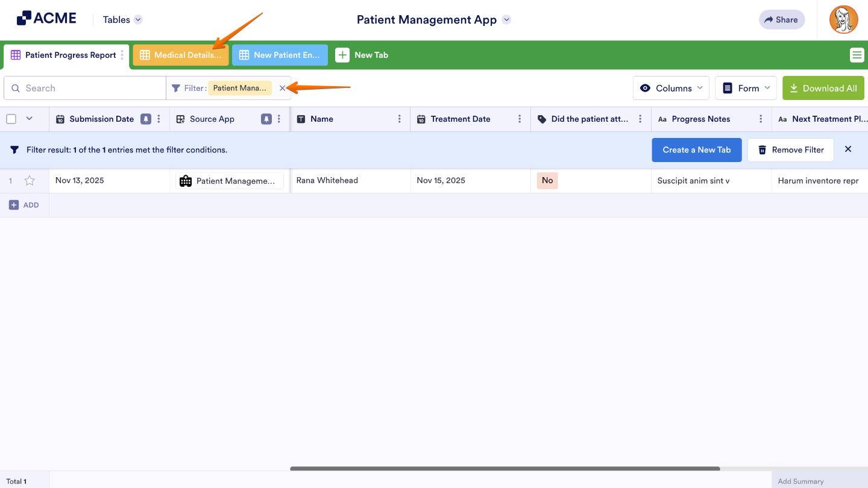This screenshot has height=488, width=868.
Task: Open the Form dropdown
Action: coord(746,88)
